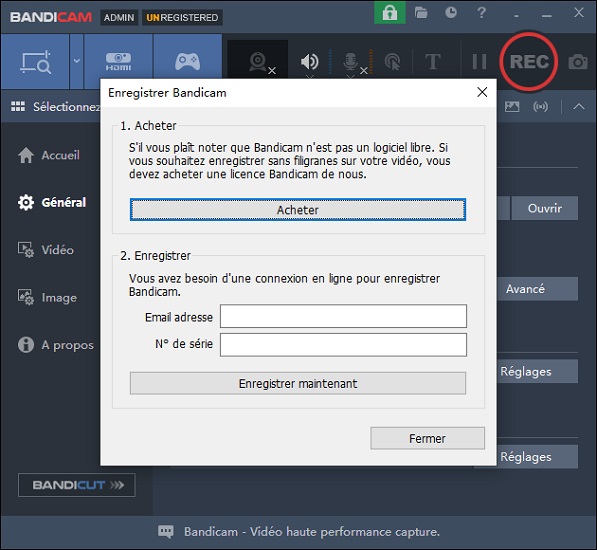Click the chat bubble icon in status bar
This screenshot has height=550, width=597.
pyautogui.click(x=166, y=531)
